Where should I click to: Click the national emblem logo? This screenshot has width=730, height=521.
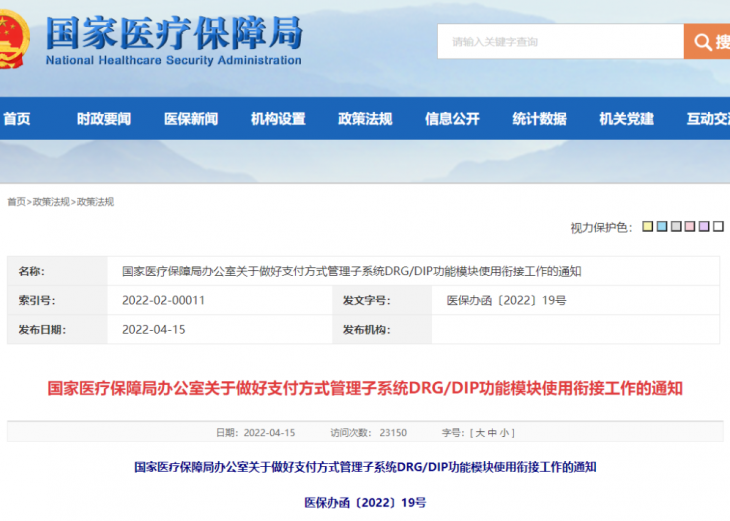click(14, 40)
